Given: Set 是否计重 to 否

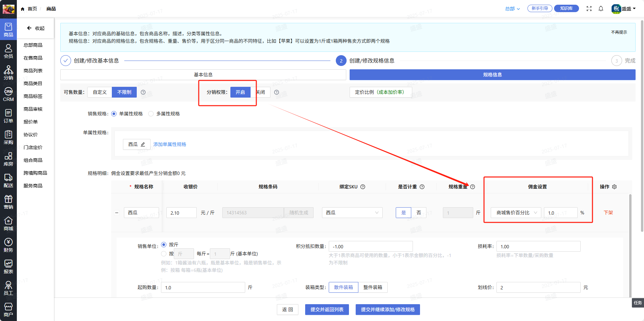Looking at the screenshot, I should click(419, 213).
